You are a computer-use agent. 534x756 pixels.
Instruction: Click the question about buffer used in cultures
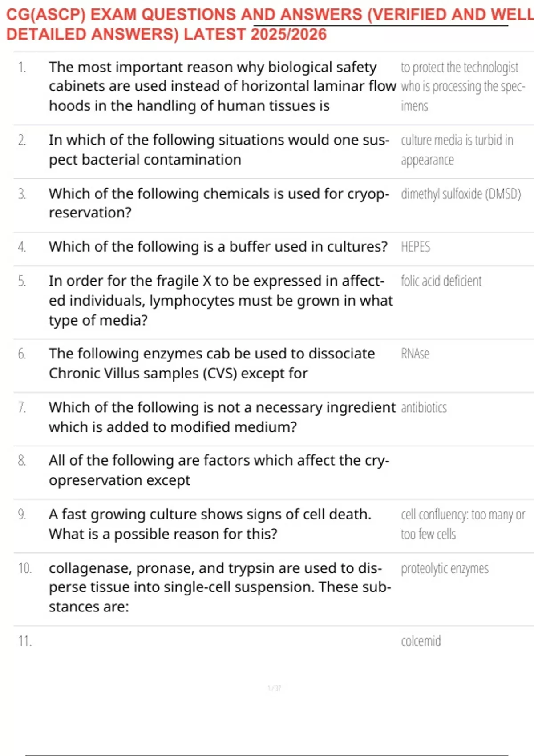218,247
